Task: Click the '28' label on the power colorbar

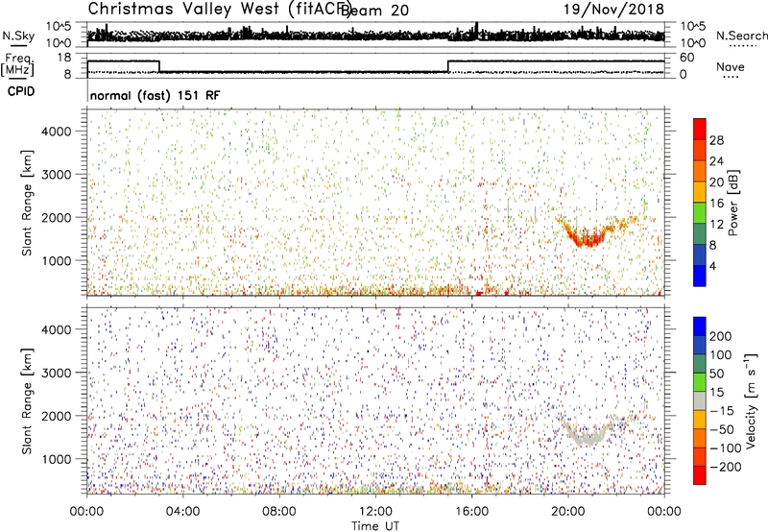Action: click(716, 140)
